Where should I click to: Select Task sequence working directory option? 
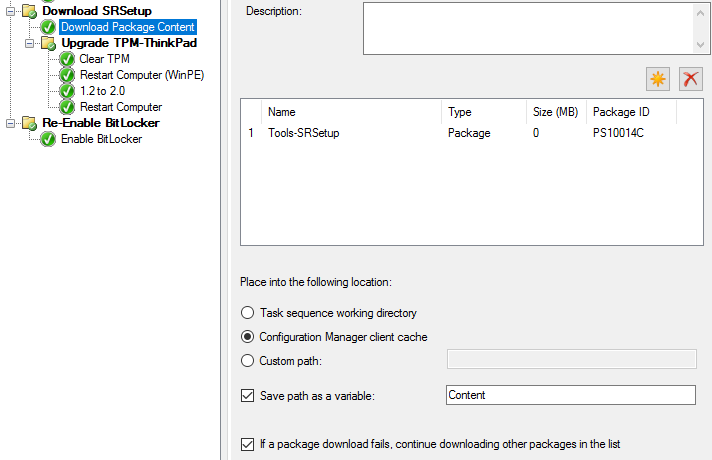[x=247, y=313]
